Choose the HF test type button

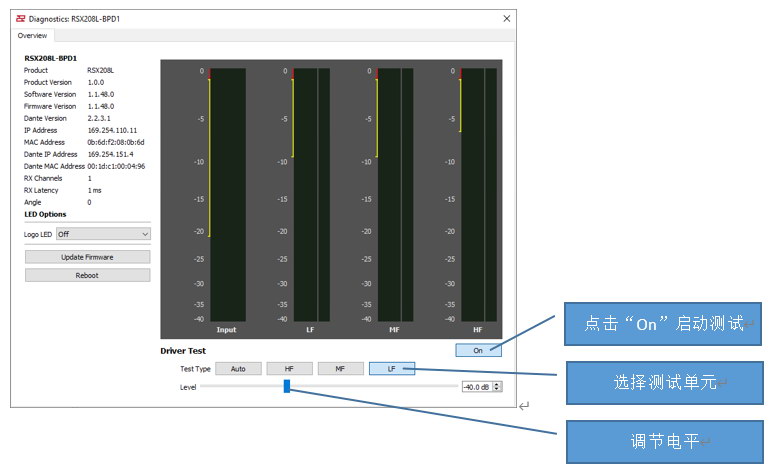tap(289, 368)
